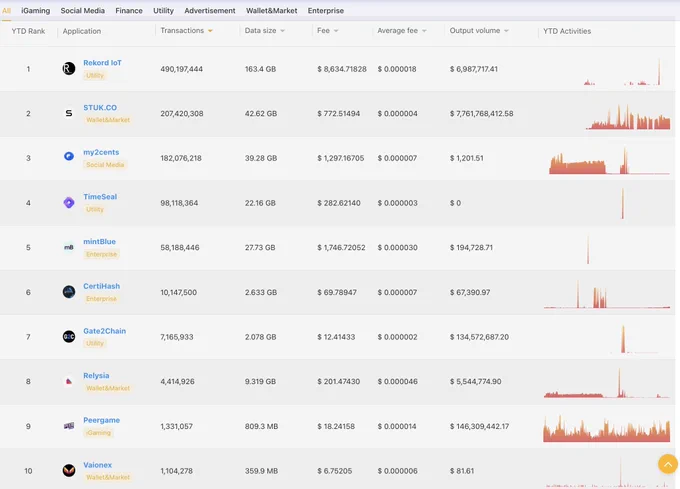Click the $ 146,309,442.17 output volume value
This screenshot has width=680, height=489.
[479, 427]
